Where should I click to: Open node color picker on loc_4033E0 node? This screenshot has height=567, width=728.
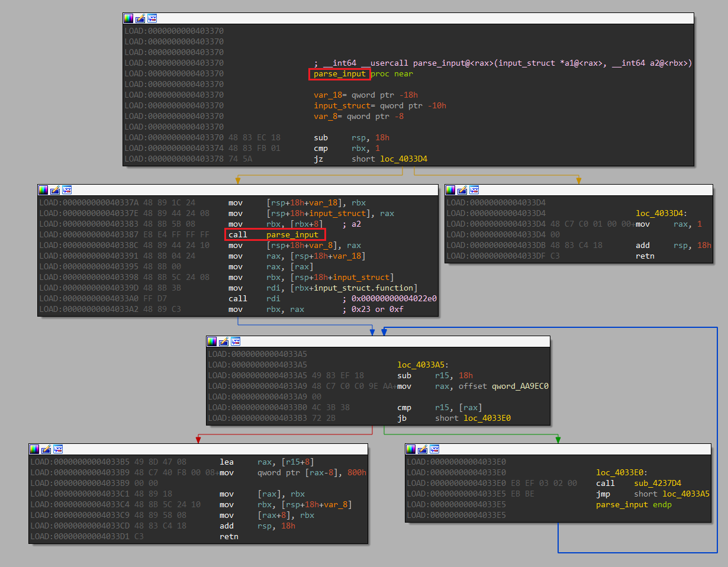tap(411, 449)
